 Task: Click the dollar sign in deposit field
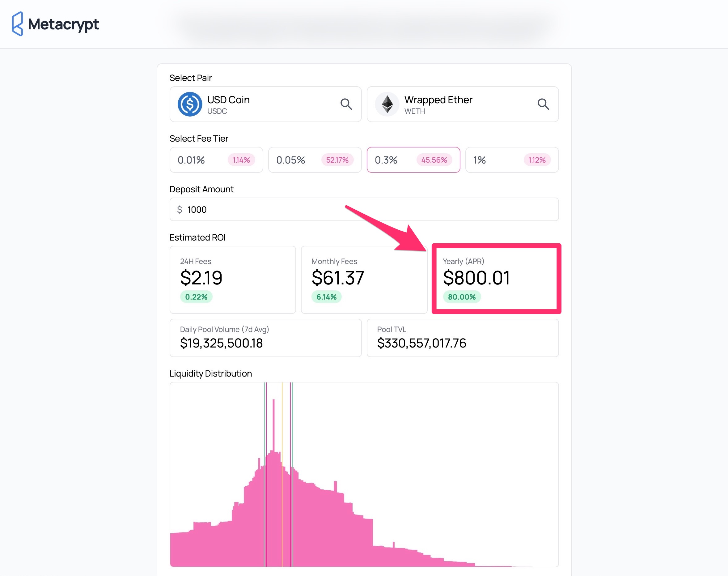pos(180,210)
